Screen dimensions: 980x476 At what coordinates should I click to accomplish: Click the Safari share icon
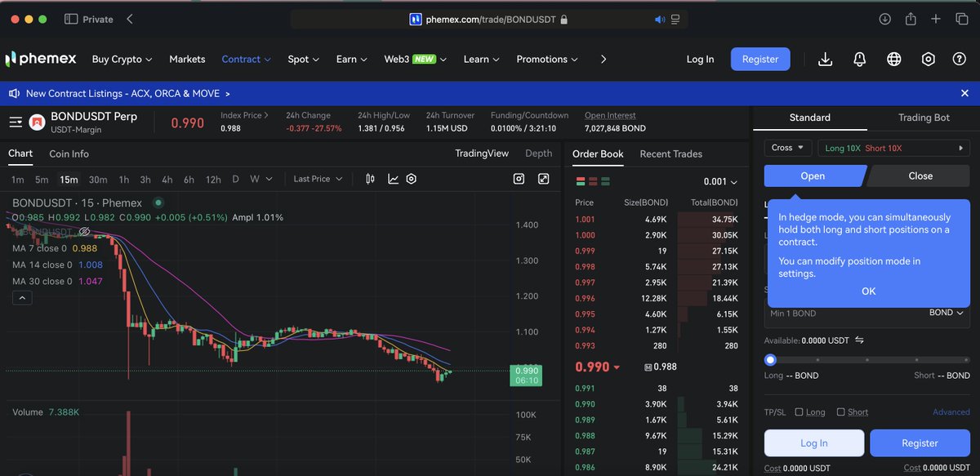(910, 19)
